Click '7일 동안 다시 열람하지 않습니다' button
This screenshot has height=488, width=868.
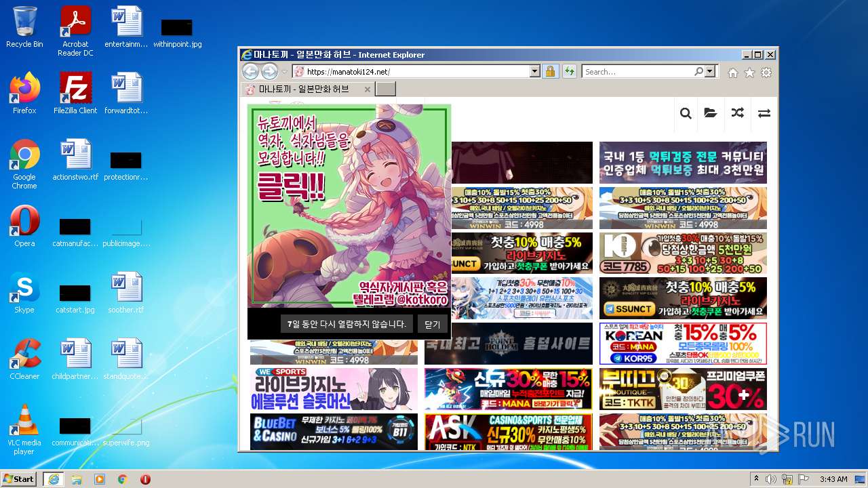click(x=347, y=324)
